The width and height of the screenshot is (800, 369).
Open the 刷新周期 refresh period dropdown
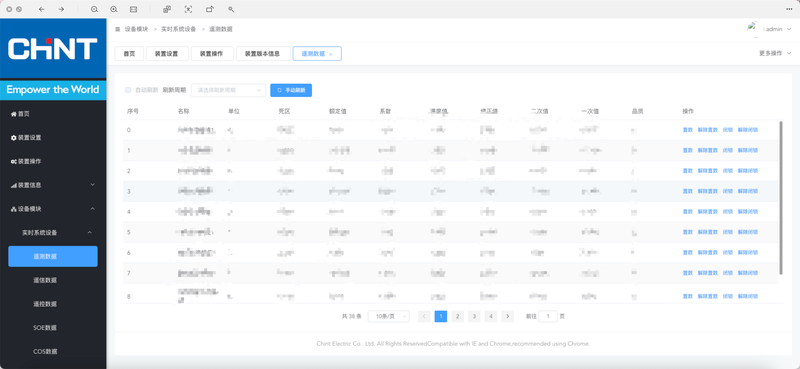229,90
